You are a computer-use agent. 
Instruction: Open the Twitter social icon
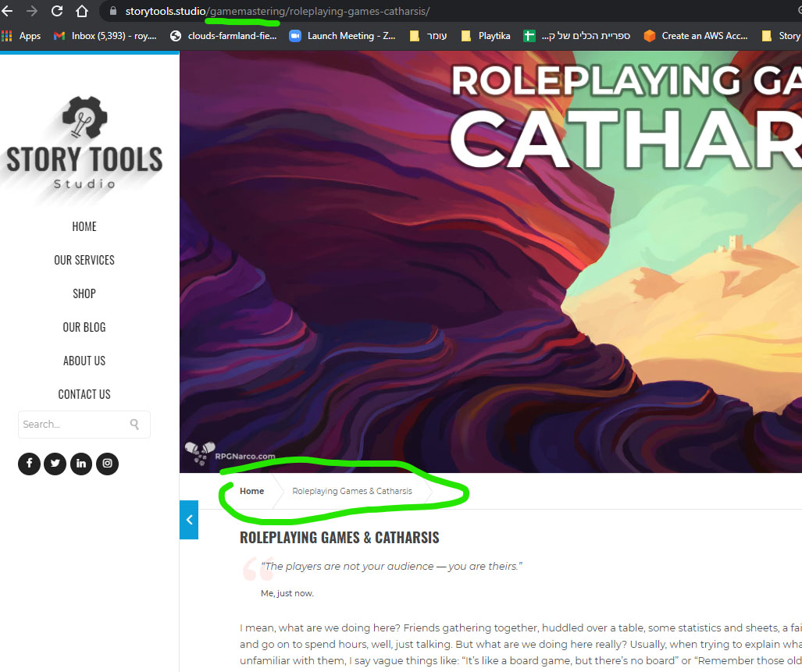pos(55,464)
